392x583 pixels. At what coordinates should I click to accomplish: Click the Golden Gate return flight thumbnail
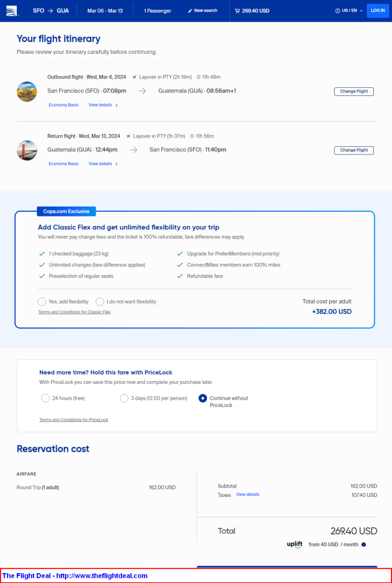click(x=27, y=150)
